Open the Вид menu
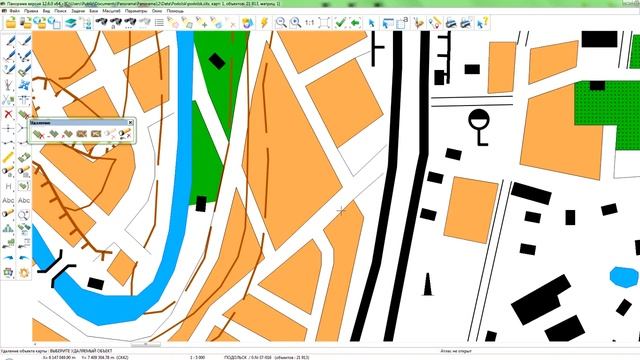Image resolution: width=640 pixels, height=360 pixels. [x=46, y=11]
